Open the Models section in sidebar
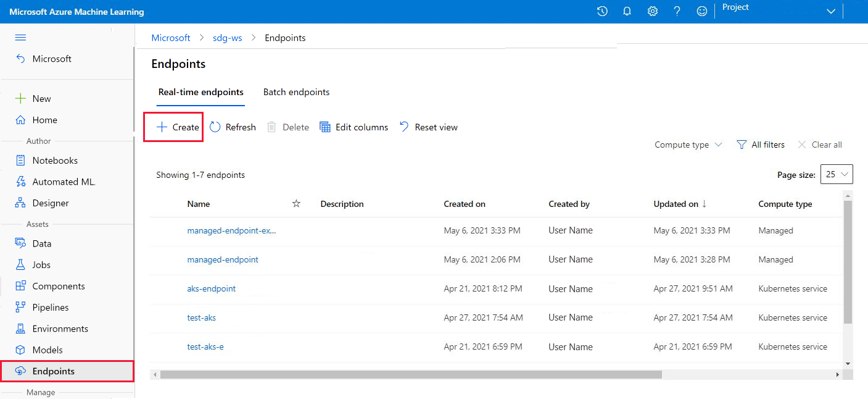868x399 pixels. tap(48, 350)
